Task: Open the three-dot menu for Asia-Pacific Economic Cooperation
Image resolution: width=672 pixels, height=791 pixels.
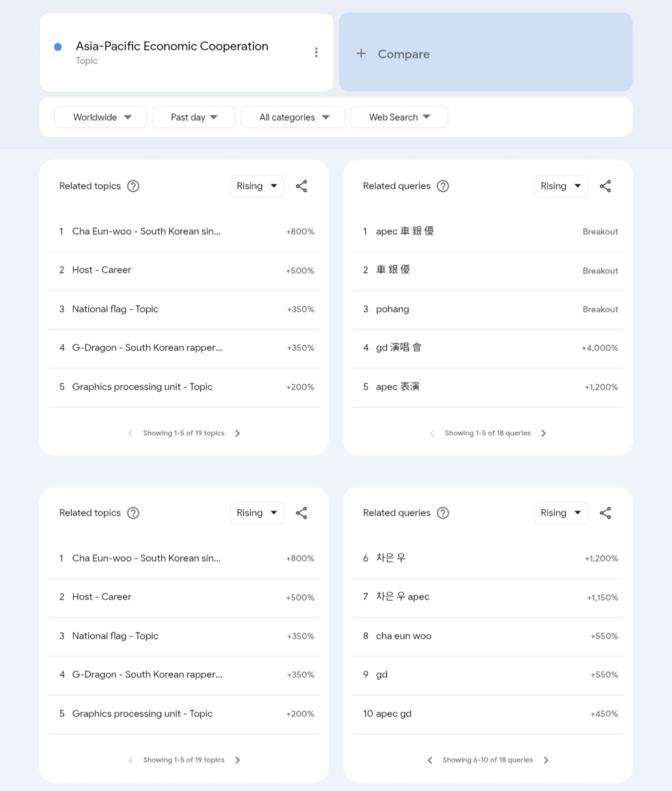Action: [x=316, y=53]
